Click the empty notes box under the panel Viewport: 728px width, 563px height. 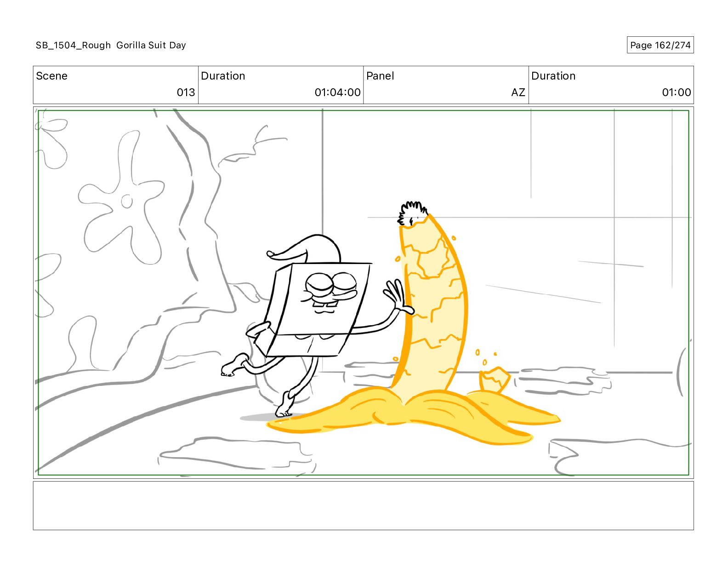tap(363, 506)
